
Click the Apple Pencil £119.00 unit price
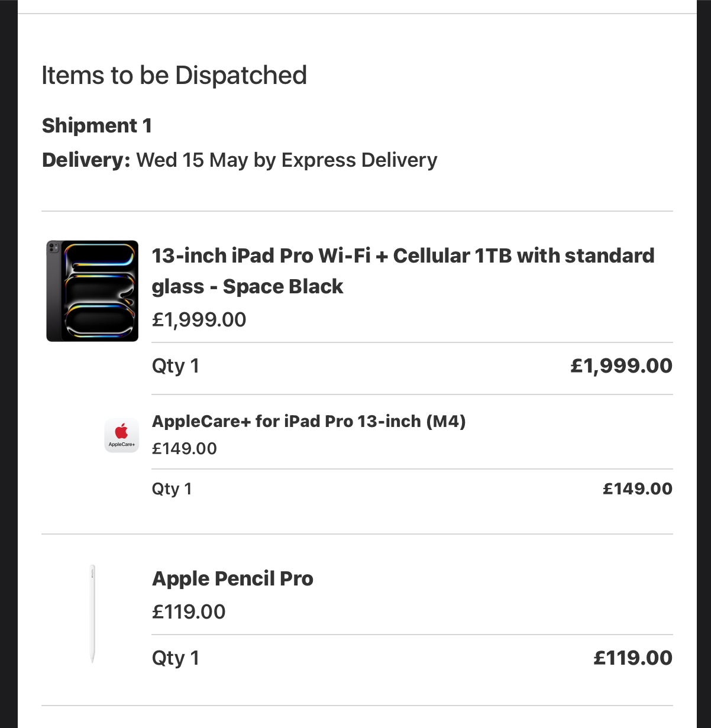[x=189, y=611]
